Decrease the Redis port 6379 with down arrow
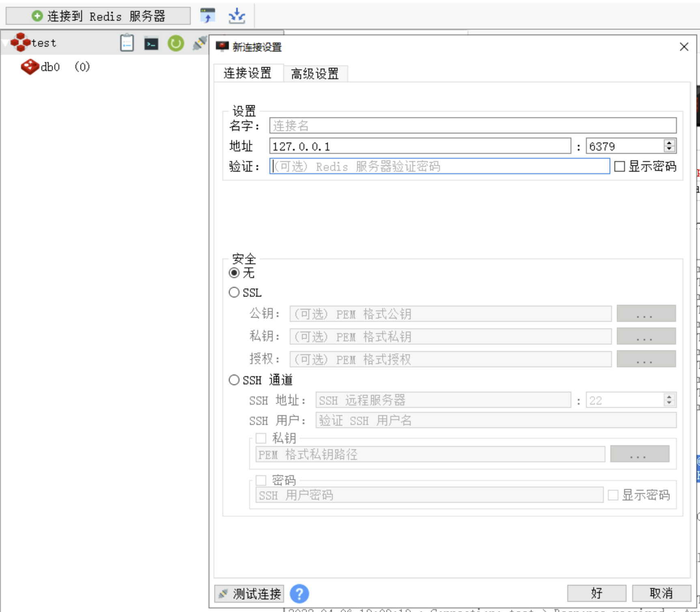This screenshot has width=700, height=612. tap(670, 149)
